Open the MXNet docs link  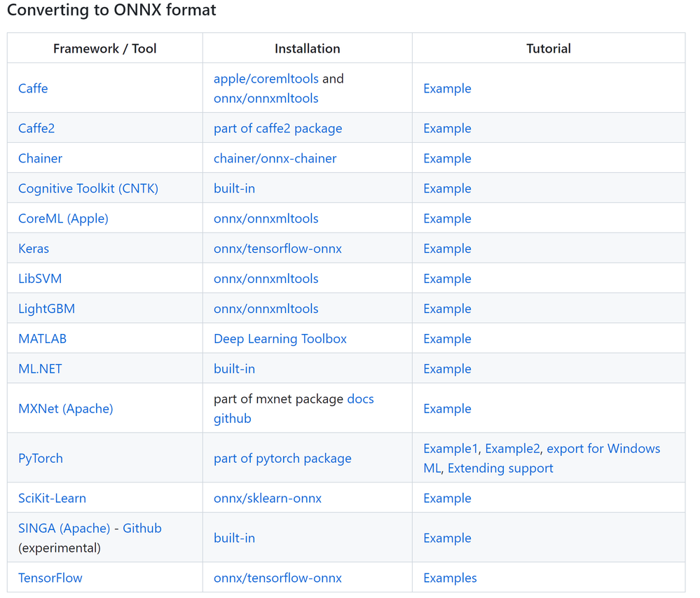(361, 399)
